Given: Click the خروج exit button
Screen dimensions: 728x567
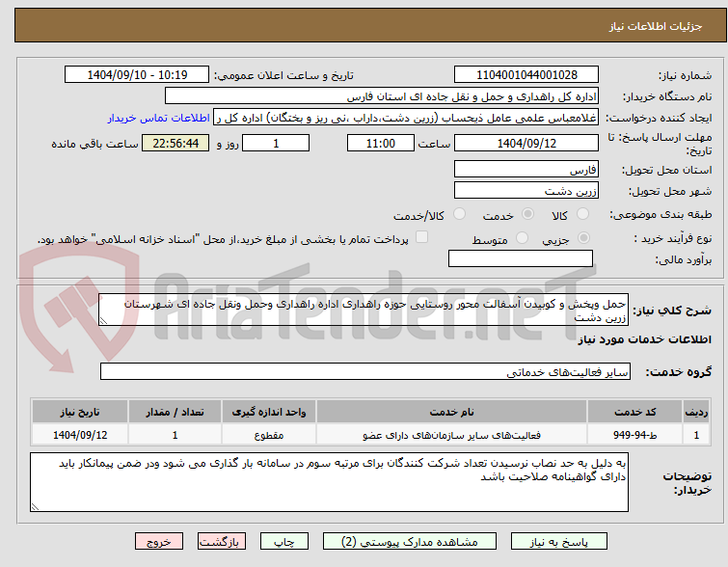Looking at the screenshot, I should click(x=159, y=542).
